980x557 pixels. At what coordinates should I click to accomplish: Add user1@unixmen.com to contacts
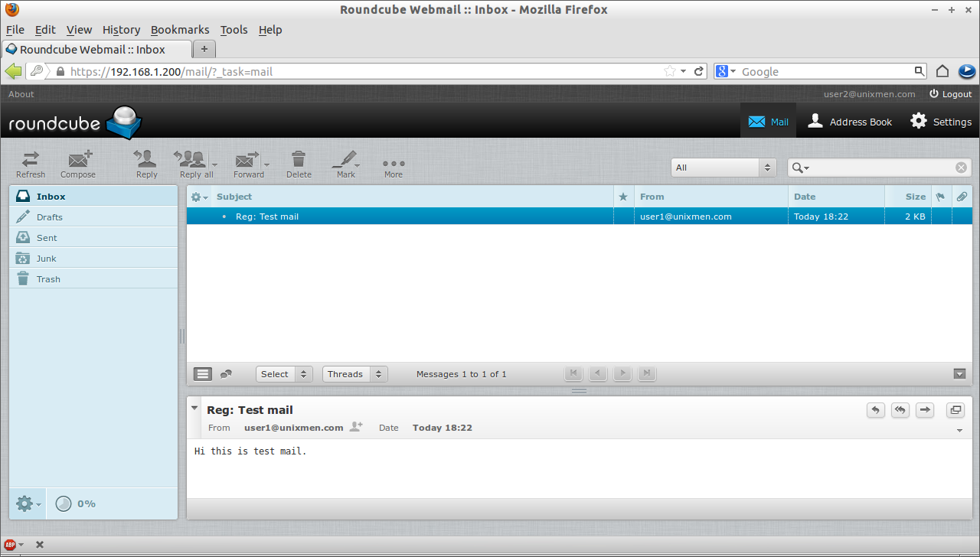[x=356, y=427]
